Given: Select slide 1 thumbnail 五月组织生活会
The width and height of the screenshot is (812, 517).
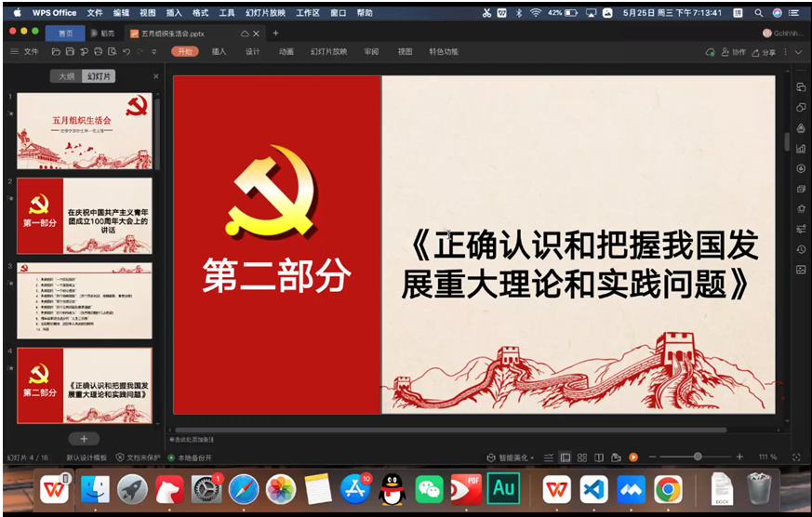Looking at the screenshot, I should point(85,131).
